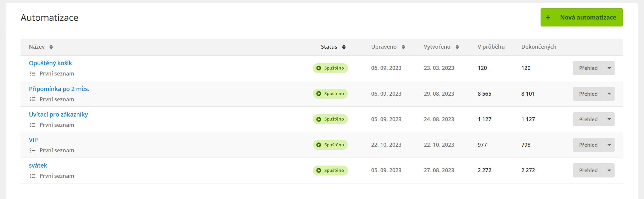This screenshot has width=644, height=199.
Task: Click list icon under VIP automation
Action: tap(33, 151)
